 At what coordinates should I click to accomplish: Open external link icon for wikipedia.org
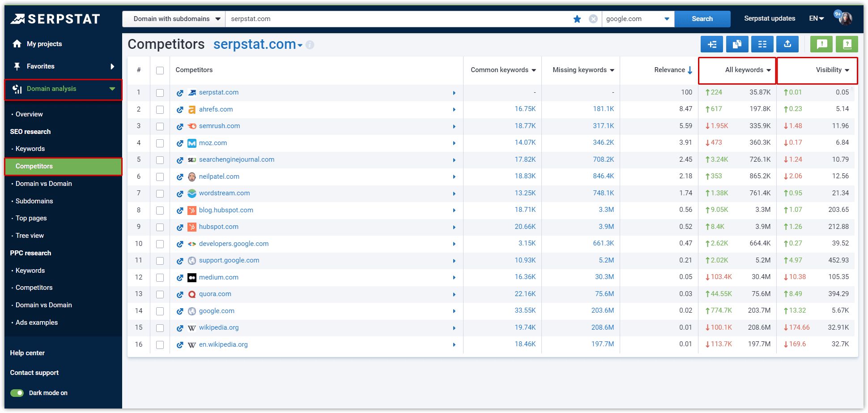coord(180,328)
